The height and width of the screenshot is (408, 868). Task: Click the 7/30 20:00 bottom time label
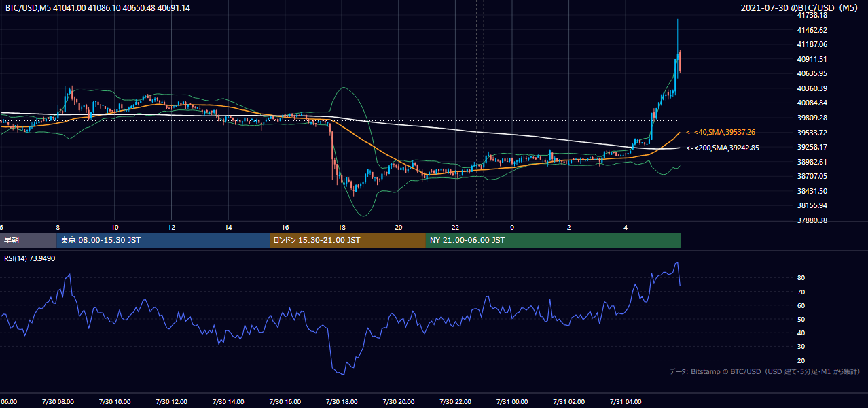tap(398, 402)
